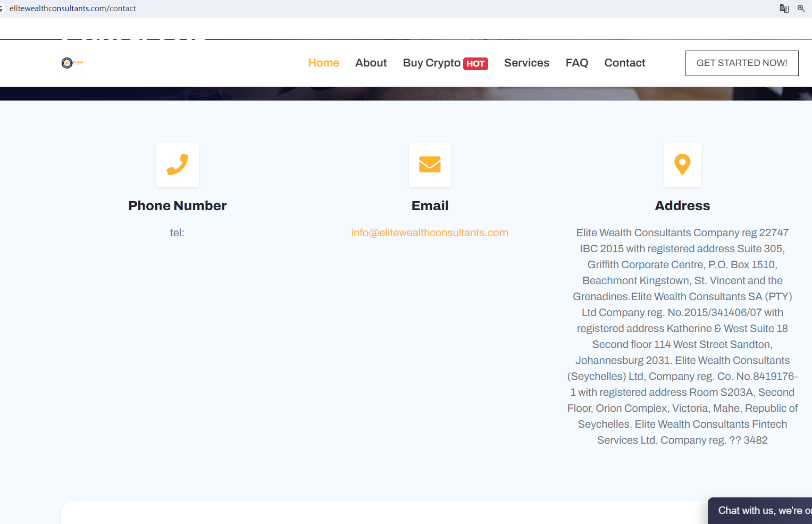This screenshot has width=812, height=524.
Task: Click the 'Floor, Orion Complex, Victoria, Mahe, Republic of' line
Action: pyautogui.click(x=682, y=408)
